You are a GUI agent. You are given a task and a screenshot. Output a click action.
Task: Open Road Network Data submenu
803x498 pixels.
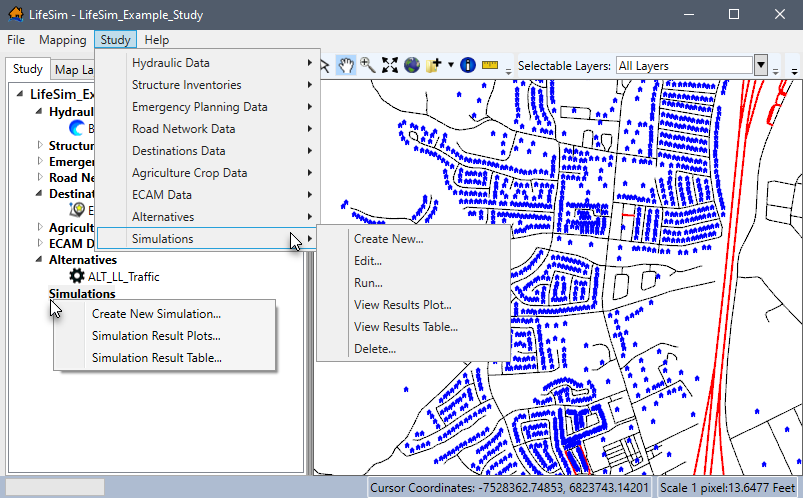click(x=208, y=129)
